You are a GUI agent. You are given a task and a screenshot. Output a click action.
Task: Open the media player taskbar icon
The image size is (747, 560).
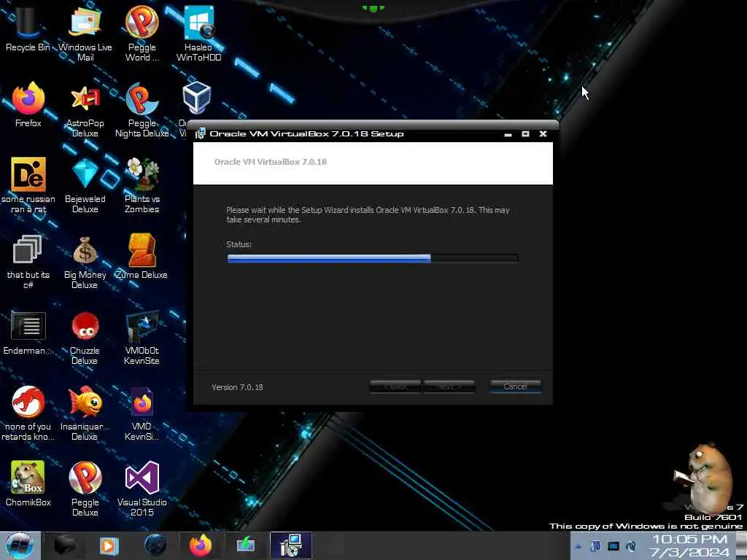(x=109, y=545)
